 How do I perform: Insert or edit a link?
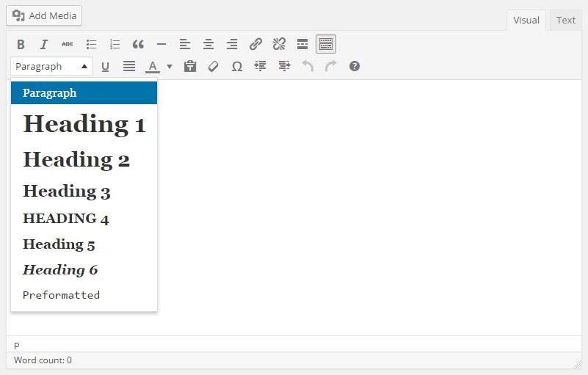pyautogui.click(x=255, y=44)
